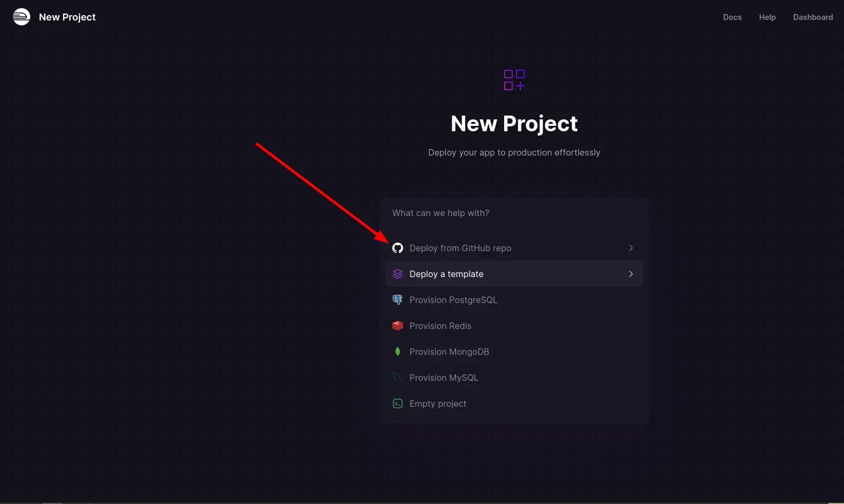Click the PostgreSQL elephant icon
This screenshot has height=504, width=844.
click(x=398, y=300)
